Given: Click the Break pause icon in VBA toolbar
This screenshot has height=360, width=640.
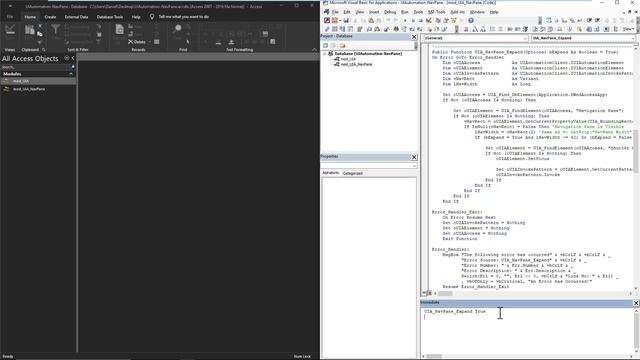Looking at the screenshot, I should (413, 20).
